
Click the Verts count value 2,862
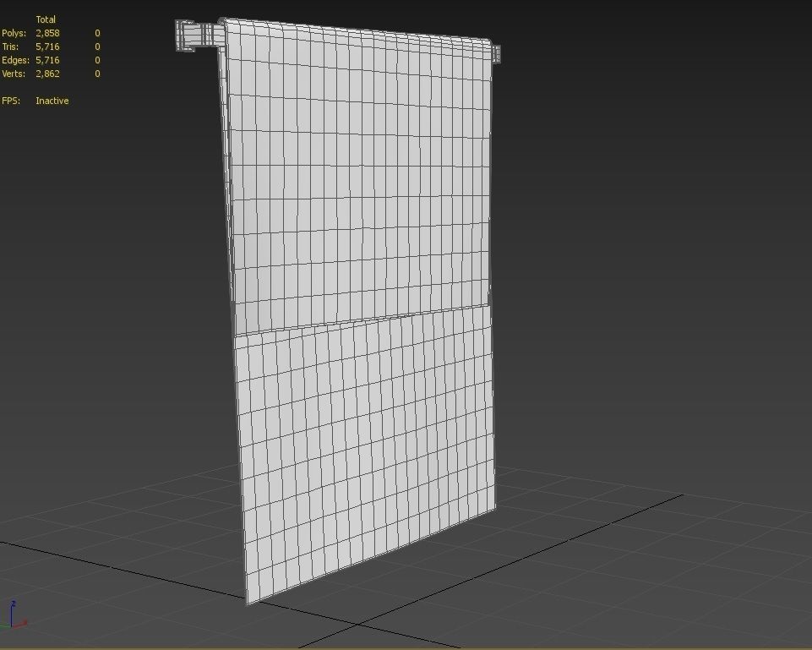[x=47, y=74]
